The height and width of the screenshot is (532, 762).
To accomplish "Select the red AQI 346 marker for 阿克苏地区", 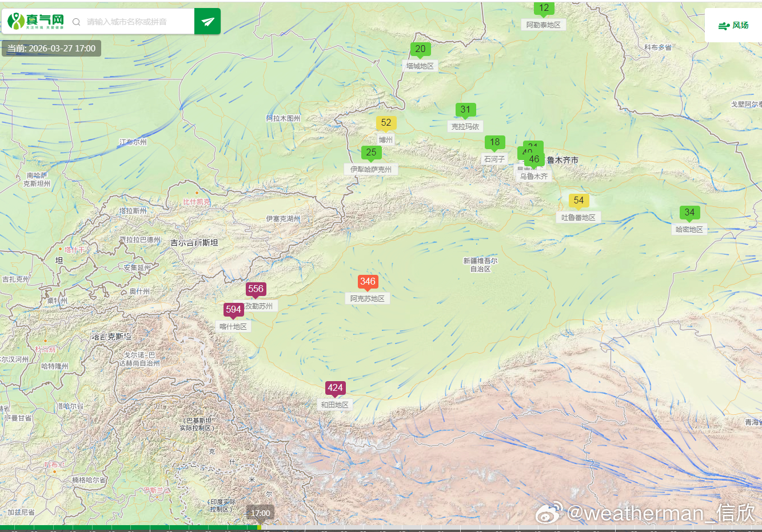I will (x=368, y=282).
